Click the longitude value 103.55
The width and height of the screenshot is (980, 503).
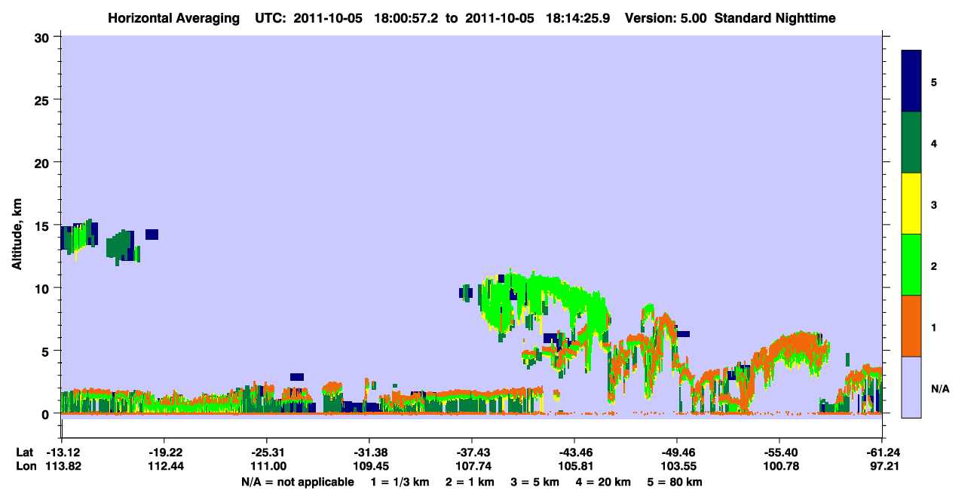[x=677, y=466]
